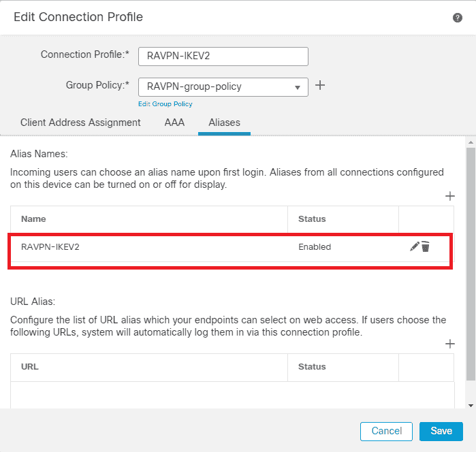Click the scrollbar down arrow
Image resolution: width=476 pixels, height=452 pixels.
coord(471,405)
